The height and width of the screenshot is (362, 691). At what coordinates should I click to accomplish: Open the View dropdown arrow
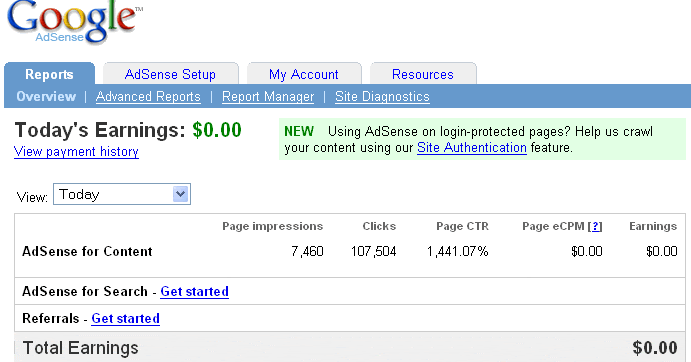[x=180, y=194]
